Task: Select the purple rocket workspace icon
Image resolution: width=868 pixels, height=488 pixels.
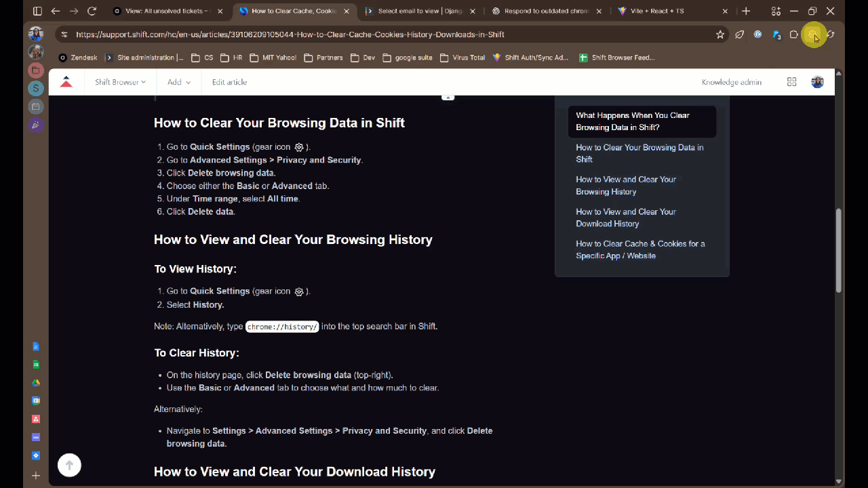Action: click(x=36, y=125)
